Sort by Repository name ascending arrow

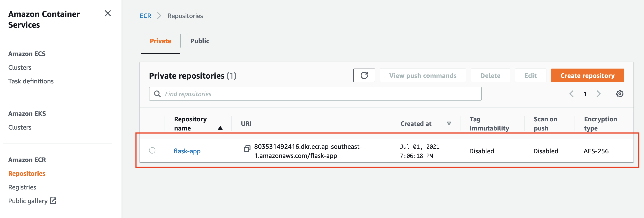[220, 128]
